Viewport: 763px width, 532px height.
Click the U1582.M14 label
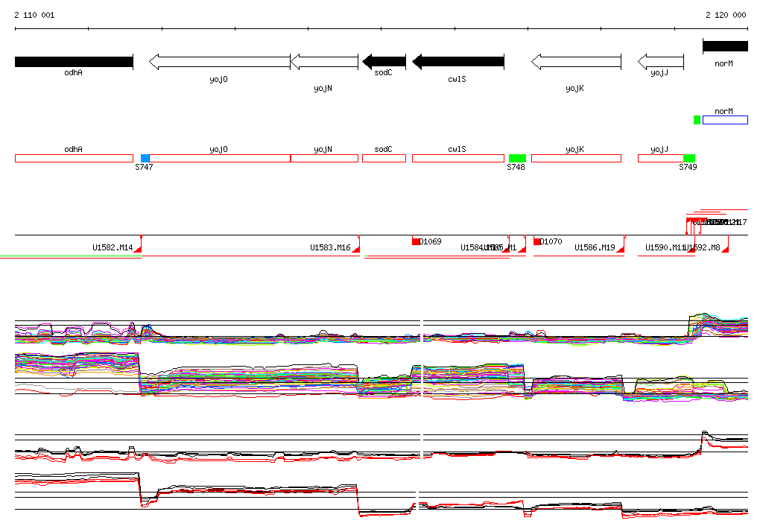[x=113, y=248]
